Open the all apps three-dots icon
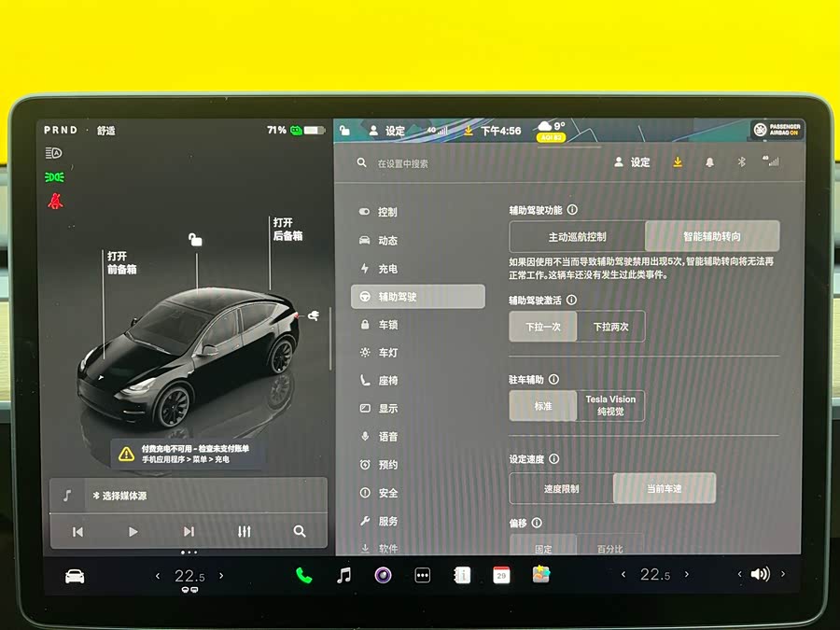 coord(423,576)
